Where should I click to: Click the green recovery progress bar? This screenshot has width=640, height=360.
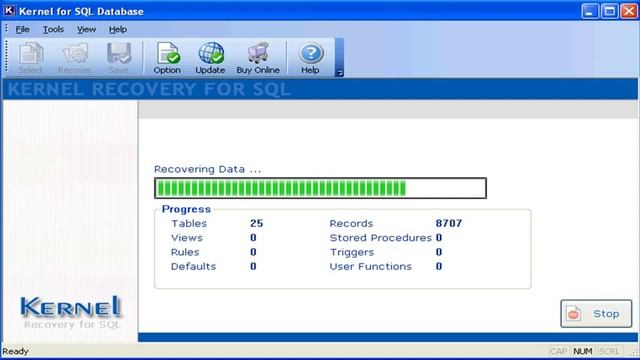[320, 188]
